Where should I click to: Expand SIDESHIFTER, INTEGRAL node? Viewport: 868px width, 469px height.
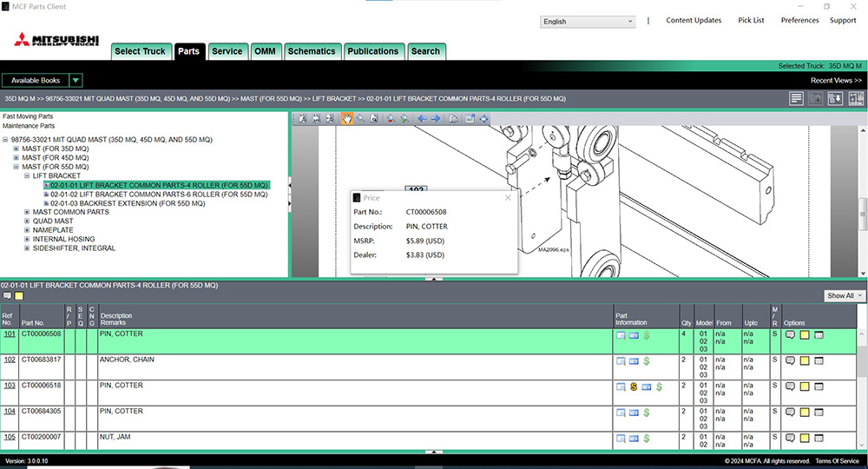(x=27, y=248)
